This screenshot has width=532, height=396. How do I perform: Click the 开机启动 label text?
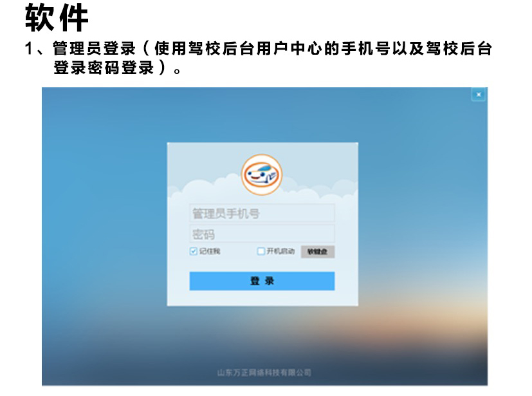point(280,251)
